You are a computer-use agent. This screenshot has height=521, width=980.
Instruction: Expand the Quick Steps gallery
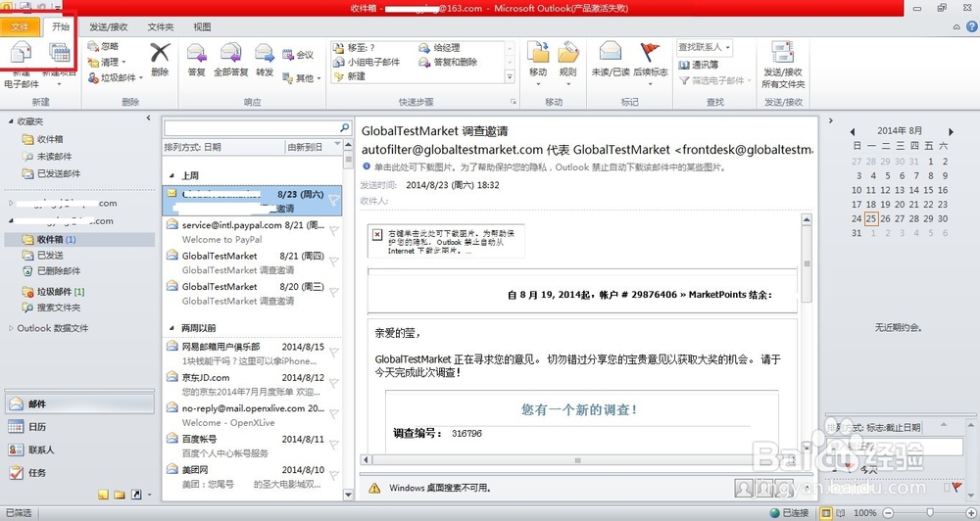pos(510,76)
